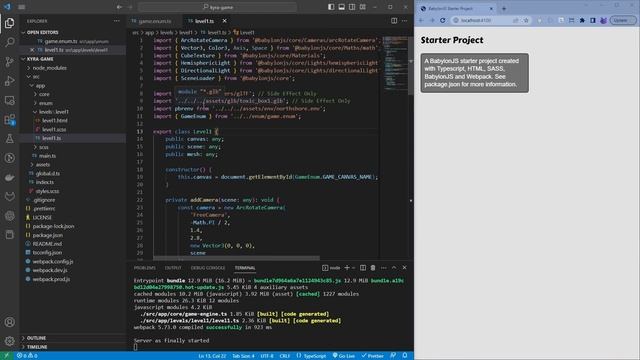Select the TERMINAL panel tab
This screenshot has height=360, width=640.
pos(245,268)
